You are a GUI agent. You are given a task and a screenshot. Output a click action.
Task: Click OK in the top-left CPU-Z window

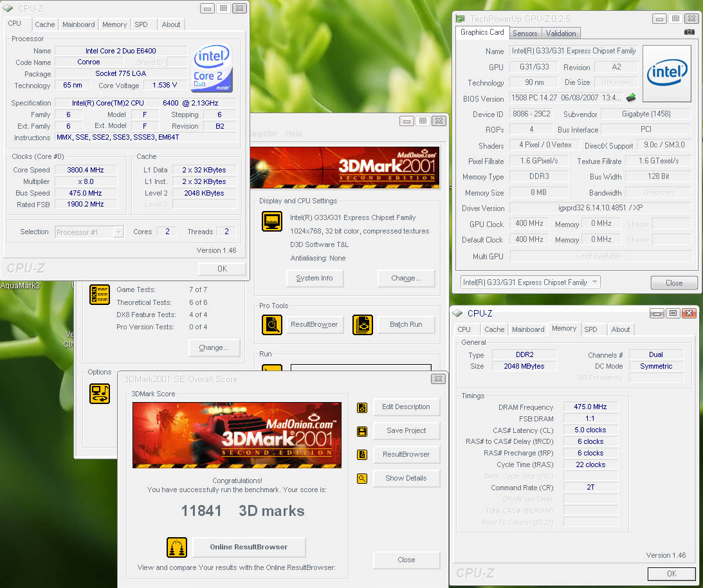(223, 269)
